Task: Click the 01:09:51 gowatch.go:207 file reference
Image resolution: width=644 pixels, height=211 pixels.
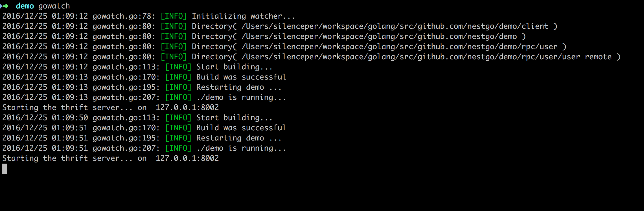Action: [x=126, y=148]
